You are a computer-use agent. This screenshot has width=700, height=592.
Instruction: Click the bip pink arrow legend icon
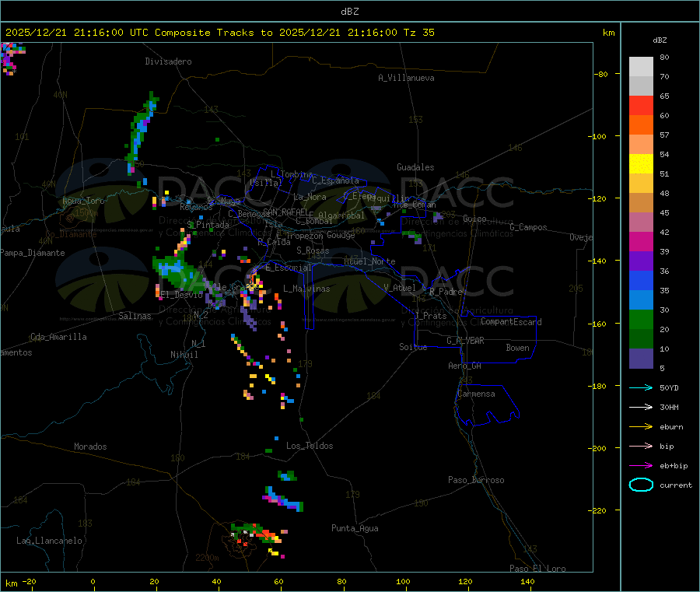coord(641,446)
